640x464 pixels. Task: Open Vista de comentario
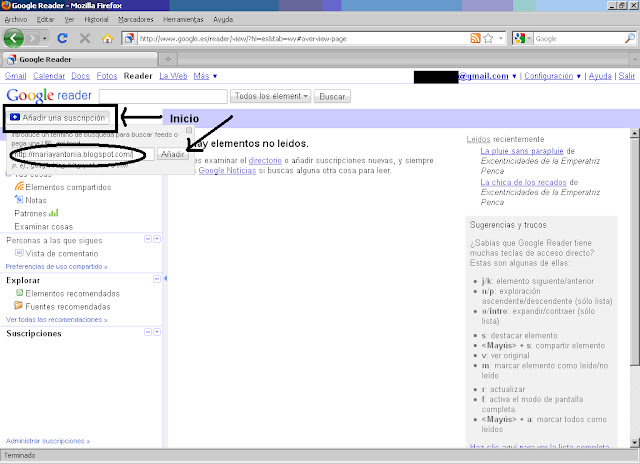click(x=57, y=253)
